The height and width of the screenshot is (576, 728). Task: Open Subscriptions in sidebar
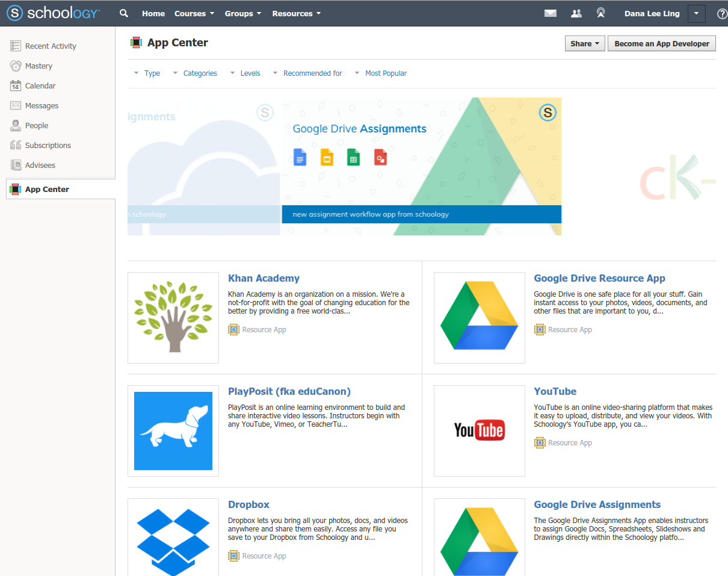point(48,145)
